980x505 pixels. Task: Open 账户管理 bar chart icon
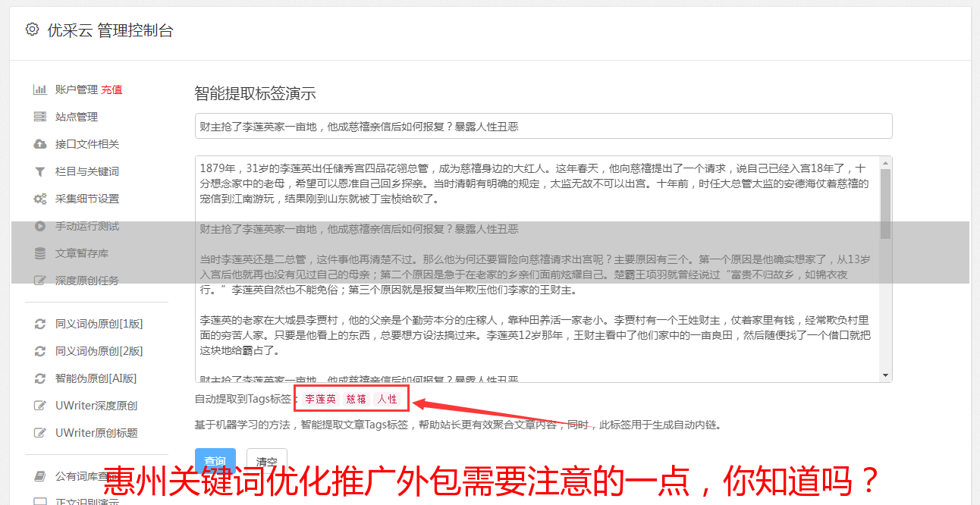click(x=40, y=89)
